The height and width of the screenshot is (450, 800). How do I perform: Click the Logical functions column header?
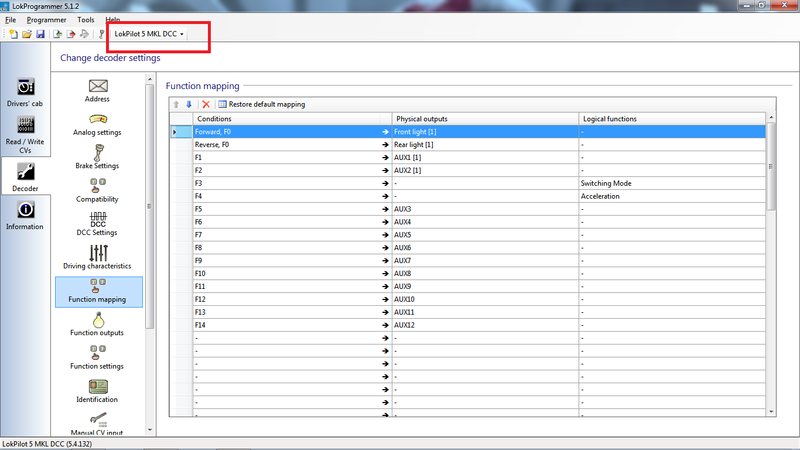[672, 119]
